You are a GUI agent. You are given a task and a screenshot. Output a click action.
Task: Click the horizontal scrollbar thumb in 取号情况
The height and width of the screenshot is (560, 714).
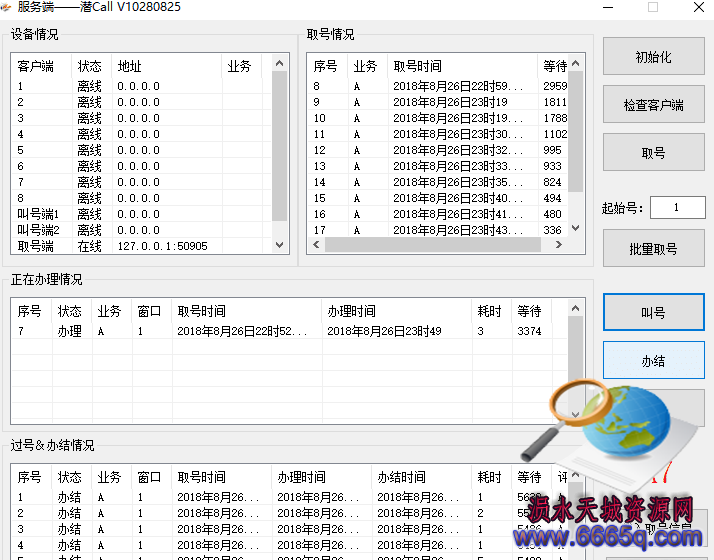pos(433,244)
